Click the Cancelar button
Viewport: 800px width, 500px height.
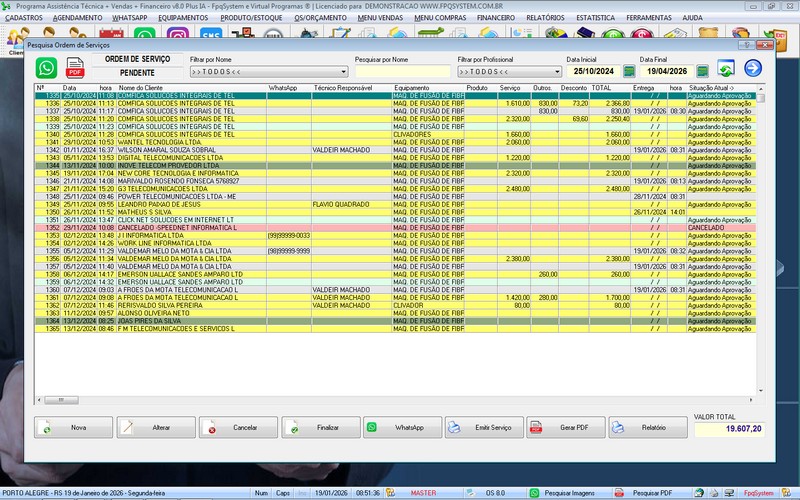[x=238, y=428]
